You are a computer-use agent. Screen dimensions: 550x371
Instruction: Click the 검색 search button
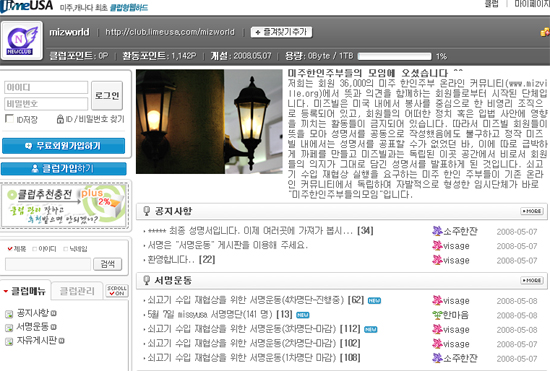pos(108,264)
